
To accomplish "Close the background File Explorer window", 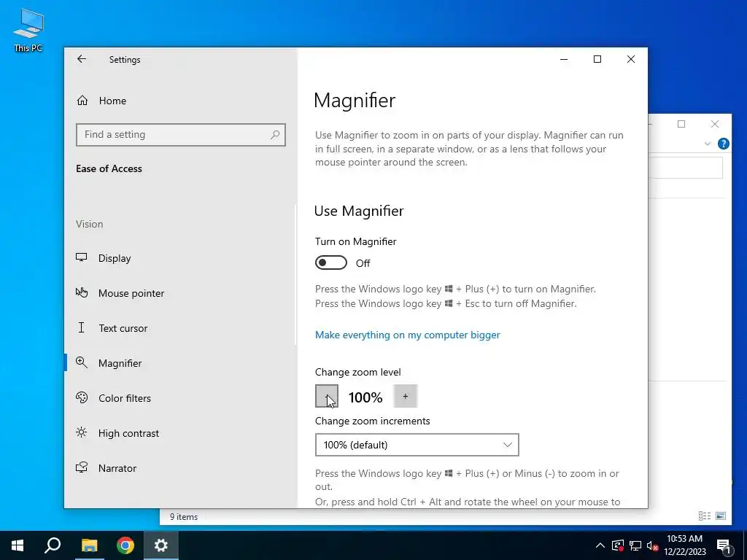I will click(x=715, y=124).
